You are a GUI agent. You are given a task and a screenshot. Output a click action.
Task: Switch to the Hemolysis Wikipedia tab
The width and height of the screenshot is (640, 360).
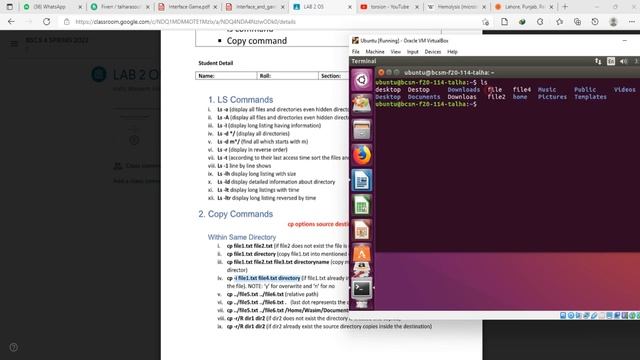(456, 7)
